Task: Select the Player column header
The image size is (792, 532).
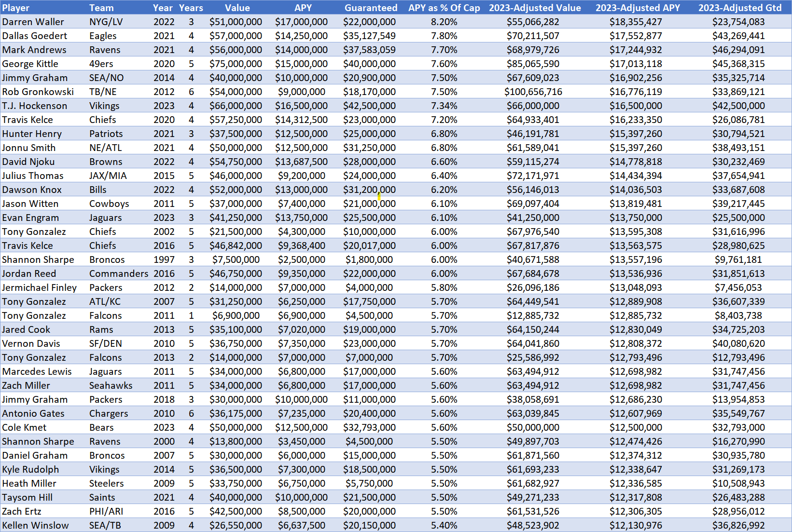Action: tap(16, 8)
